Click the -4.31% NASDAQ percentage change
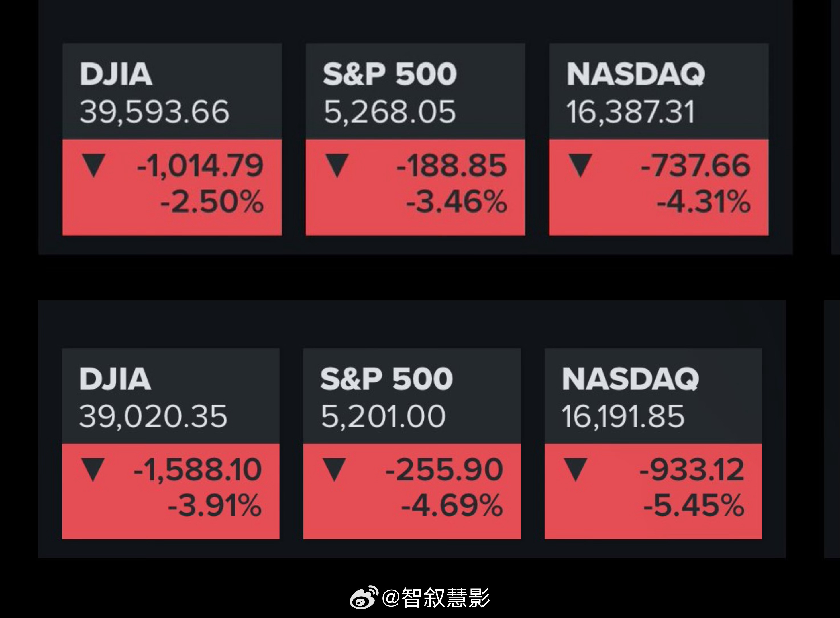Image resolution: width=840 pixels, height=618 pixels. coord(704,202)
